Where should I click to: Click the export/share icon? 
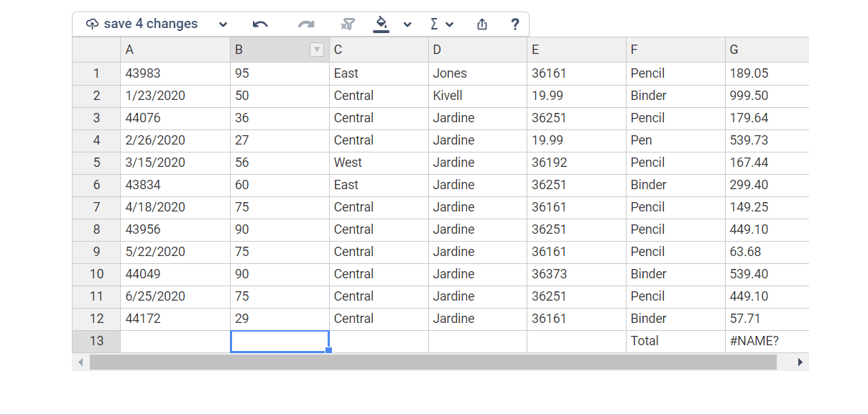coord(481,24)
